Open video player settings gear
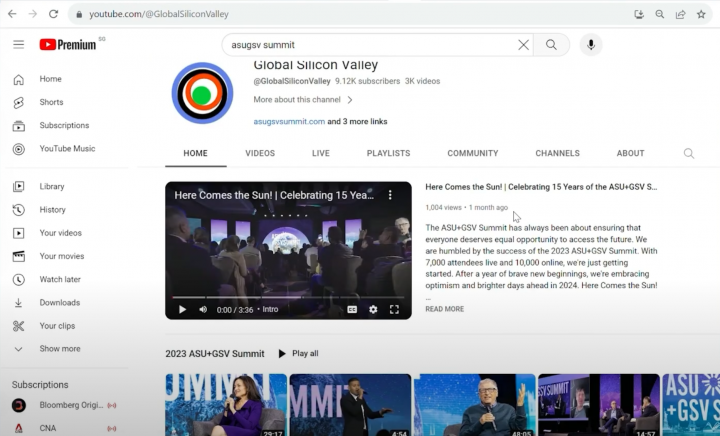The width and height of the screenshot is (720, 436). (x=373, y=310)
